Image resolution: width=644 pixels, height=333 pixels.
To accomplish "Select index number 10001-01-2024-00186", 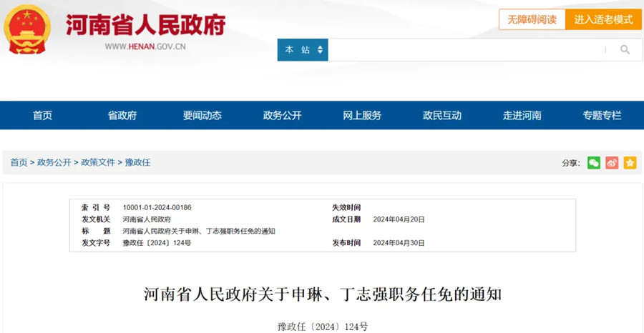I will [157, 207].
